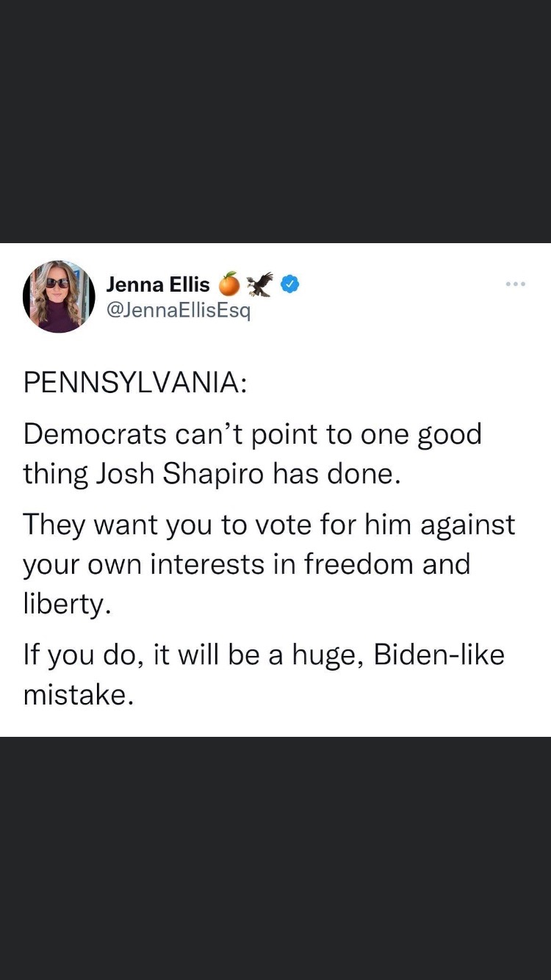Click the PENNSYLVANIA: heading text

click(136, 383)
